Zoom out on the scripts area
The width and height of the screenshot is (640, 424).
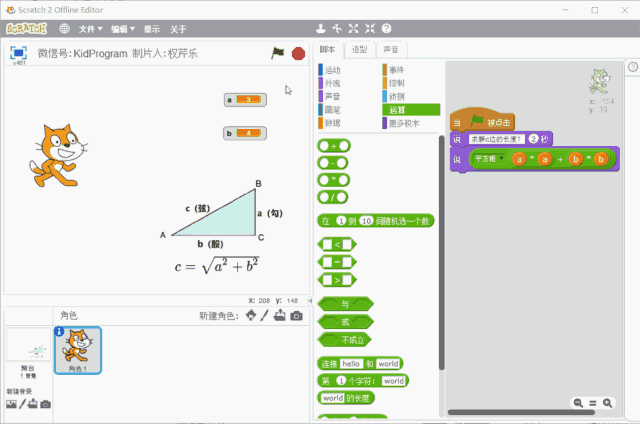[x=578, y=402]
